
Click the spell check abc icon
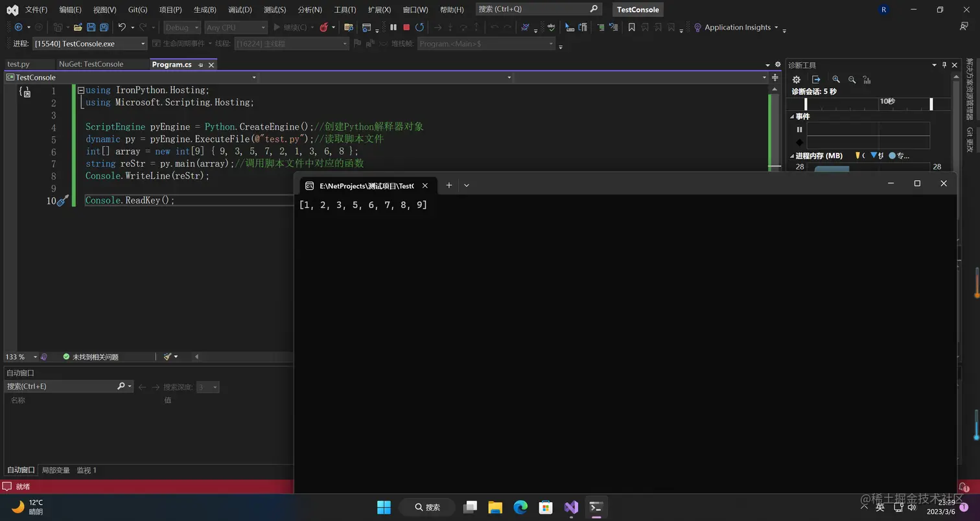[551, 27]
